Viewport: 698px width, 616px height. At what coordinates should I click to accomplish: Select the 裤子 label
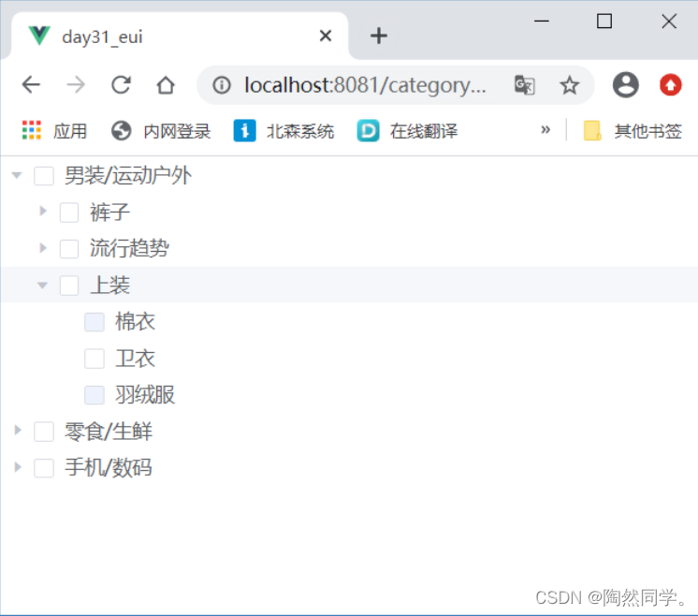(110, 212)
